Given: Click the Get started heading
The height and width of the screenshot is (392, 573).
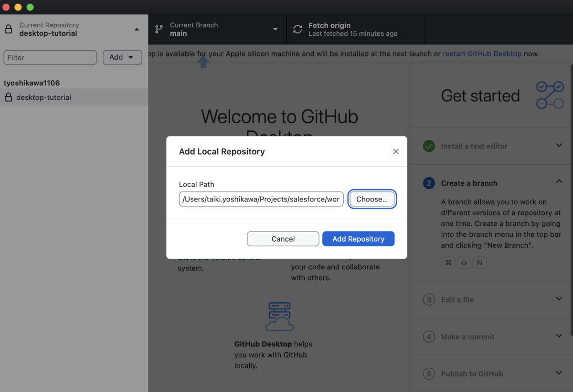Looking at the screenshot, I should (480, 96).
